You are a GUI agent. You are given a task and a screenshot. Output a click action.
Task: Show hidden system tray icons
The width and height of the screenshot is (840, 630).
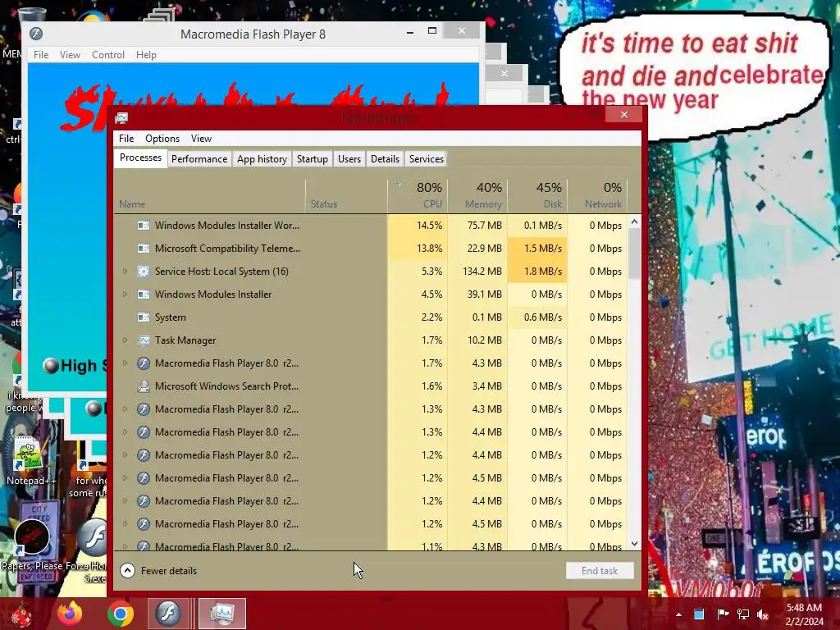coord(678,614)
